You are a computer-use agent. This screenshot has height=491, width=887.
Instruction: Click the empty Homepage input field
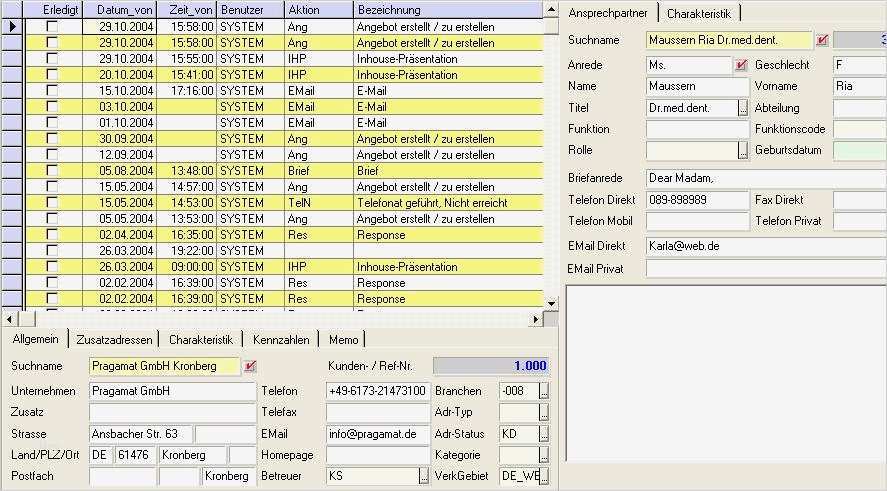coord(378,455)
